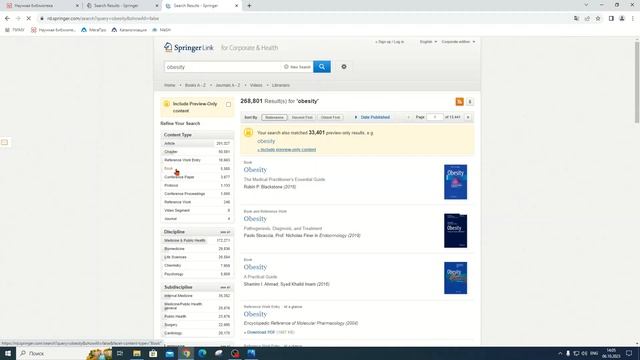Click the browser back arrow
640x360 pixels.
7,18
